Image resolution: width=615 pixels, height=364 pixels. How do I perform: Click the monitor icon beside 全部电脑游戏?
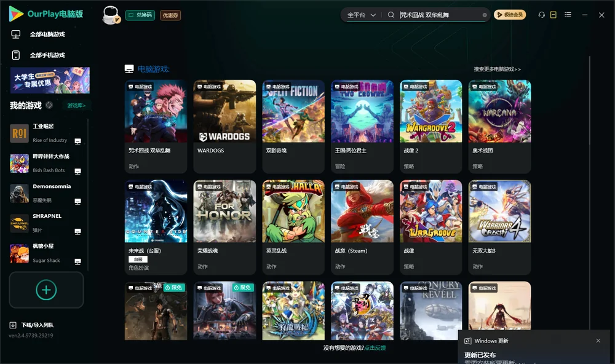coord(16,34)
